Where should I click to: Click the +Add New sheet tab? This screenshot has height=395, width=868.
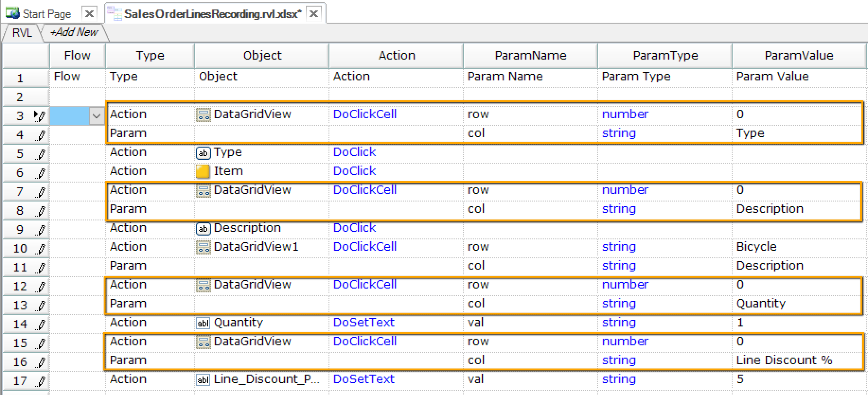point(74,32)
